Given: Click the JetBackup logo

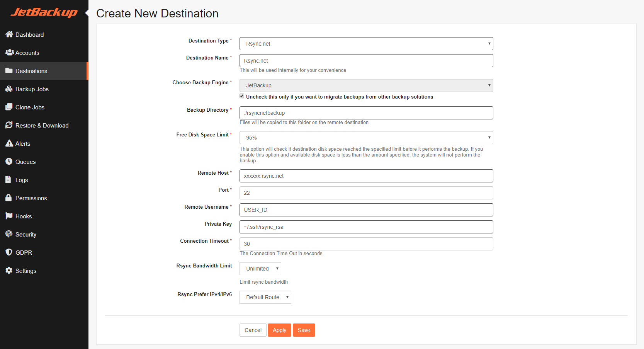Looking at the screenshot, I should [44, 12].
